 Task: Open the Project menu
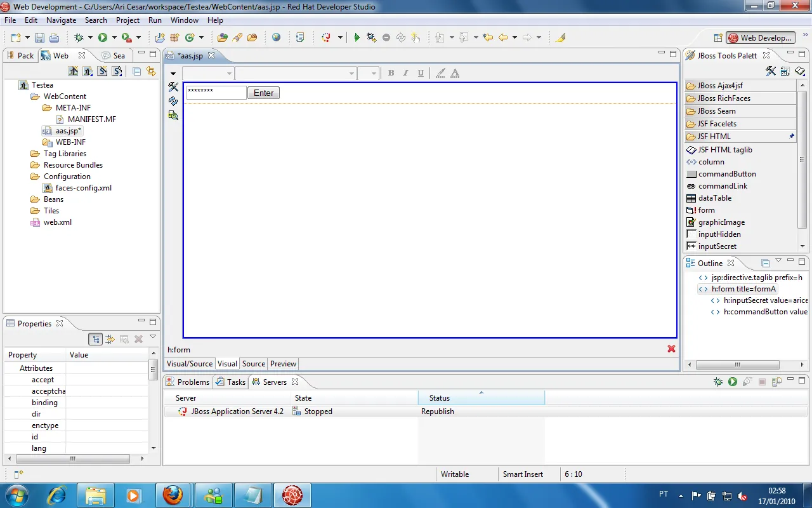coord(128,20)
